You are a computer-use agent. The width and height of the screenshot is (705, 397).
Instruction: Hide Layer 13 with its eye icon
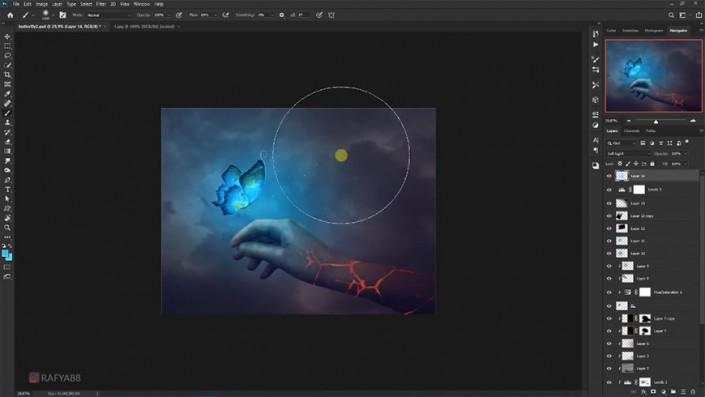coord(609,203)
